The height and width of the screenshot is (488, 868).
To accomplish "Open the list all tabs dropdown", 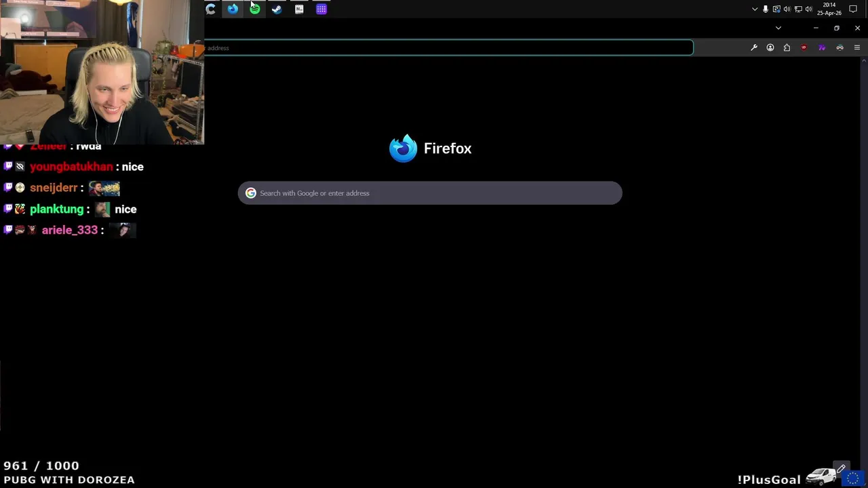I will click(778, 28).
